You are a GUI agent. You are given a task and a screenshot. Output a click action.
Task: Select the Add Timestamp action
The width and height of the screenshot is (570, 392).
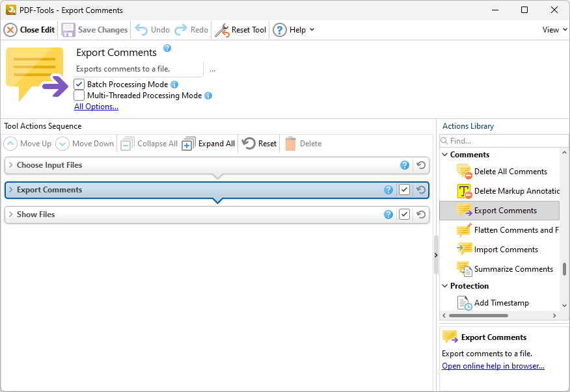pyautogui.click(x=501, y=302)
